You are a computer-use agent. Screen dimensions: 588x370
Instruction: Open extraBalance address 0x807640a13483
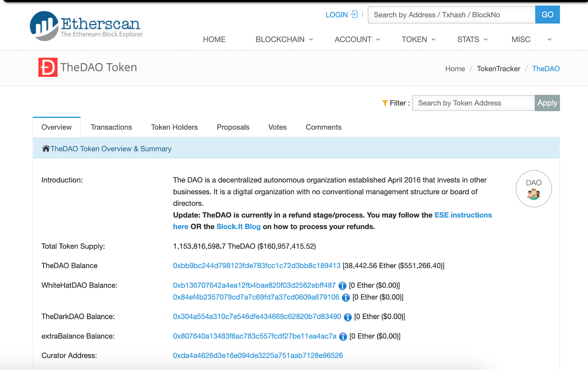pyautogui.click(x=255, y=336)
